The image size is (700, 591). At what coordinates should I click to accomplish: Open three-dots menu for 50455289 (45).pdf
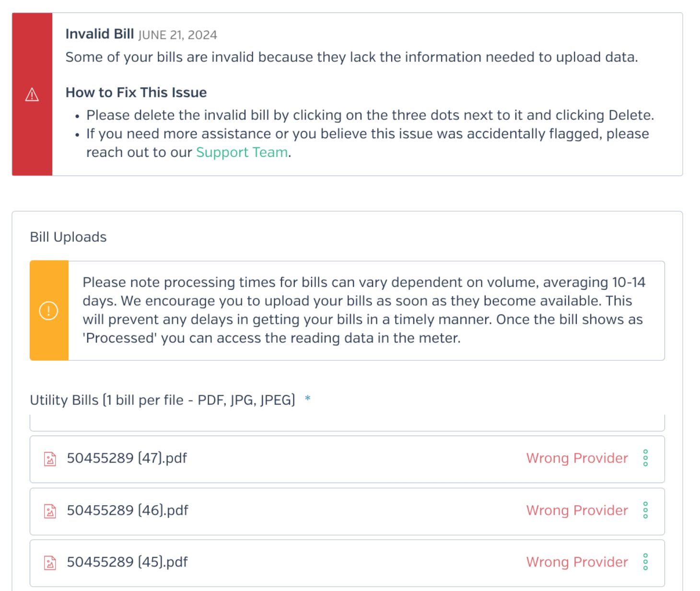(x=645, y=562)
